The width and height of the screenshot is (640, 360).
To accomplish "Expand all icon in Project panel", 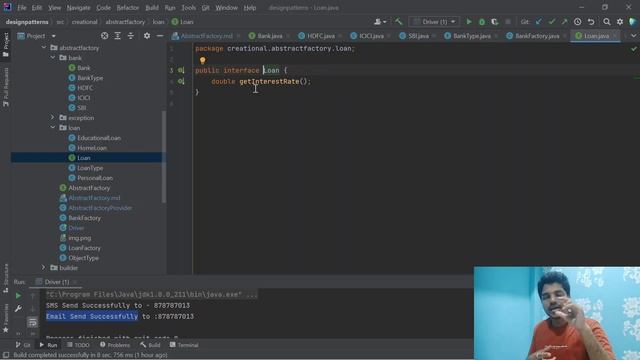I will (118, 36).
